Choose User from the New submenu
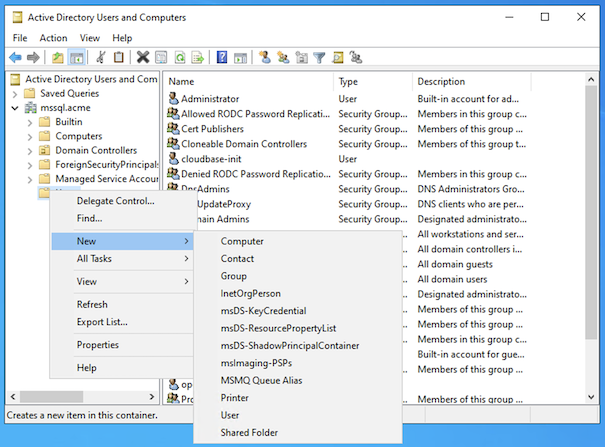The image size is (605, 447). point(297,415)
